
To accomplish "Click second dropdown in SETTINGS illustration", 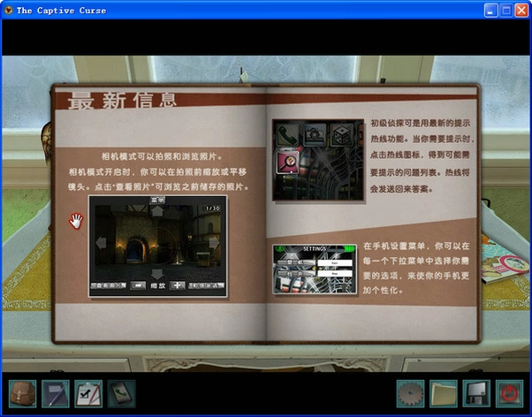I will click(335, 273).
